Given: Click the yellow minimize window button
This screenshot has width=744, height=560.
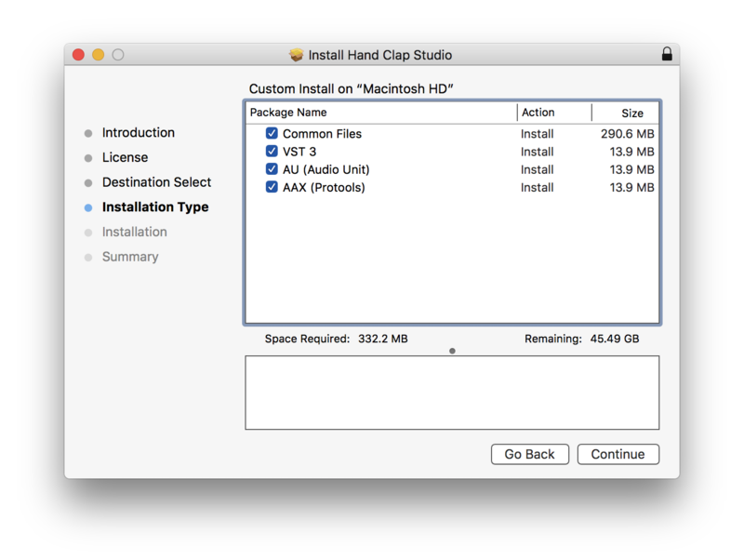Looking at the screenshot, I should 99,55.
